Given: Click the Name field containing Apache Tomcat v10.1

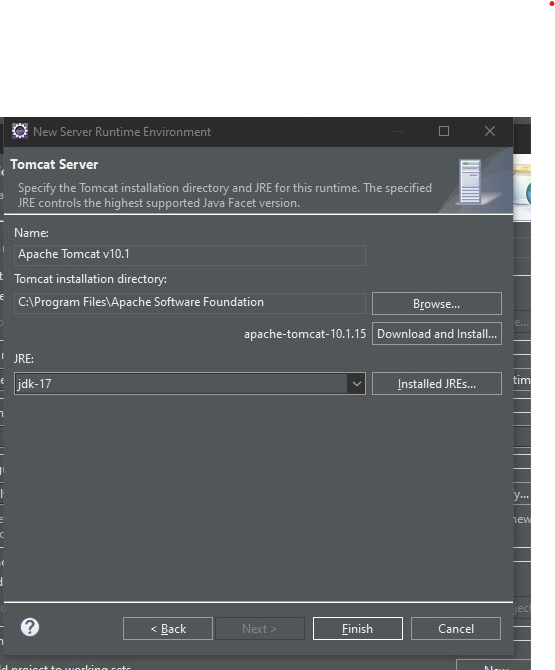Looking at the screenshot, I should (190, 255).
